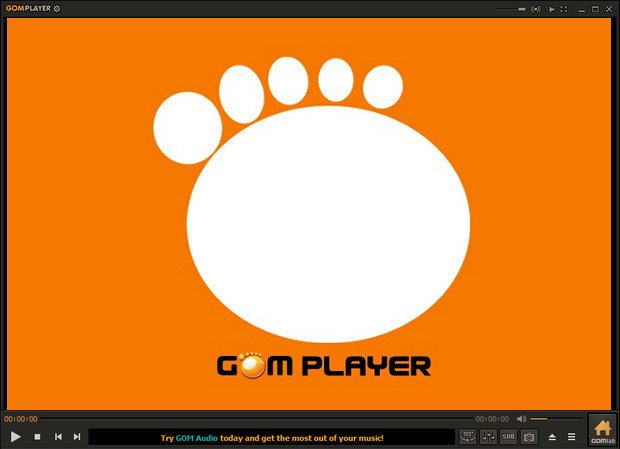Viewport: 620px width, 449px height.
Task: Open the 360° VR video mode
Action: (x=468, y=437)
